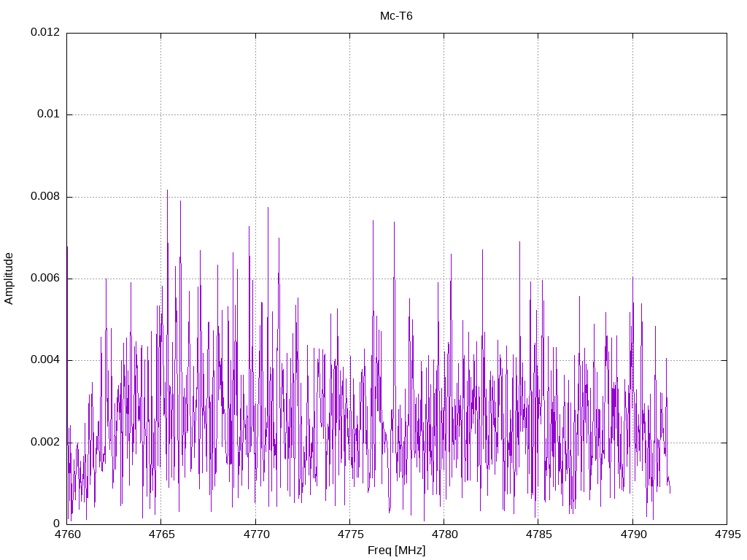Click the plot title 'Mc-T6'

[396, 16]
